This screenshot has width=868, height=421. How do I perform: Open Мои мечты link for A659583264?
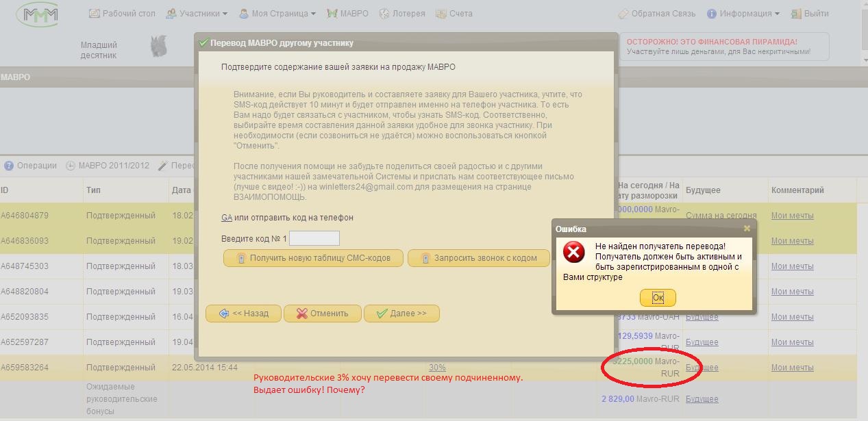(793, 368)
